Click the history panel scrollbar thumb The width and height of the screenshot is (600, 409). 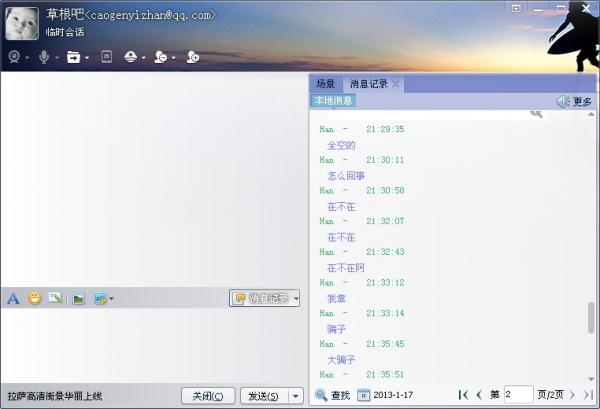click(591, 318)
